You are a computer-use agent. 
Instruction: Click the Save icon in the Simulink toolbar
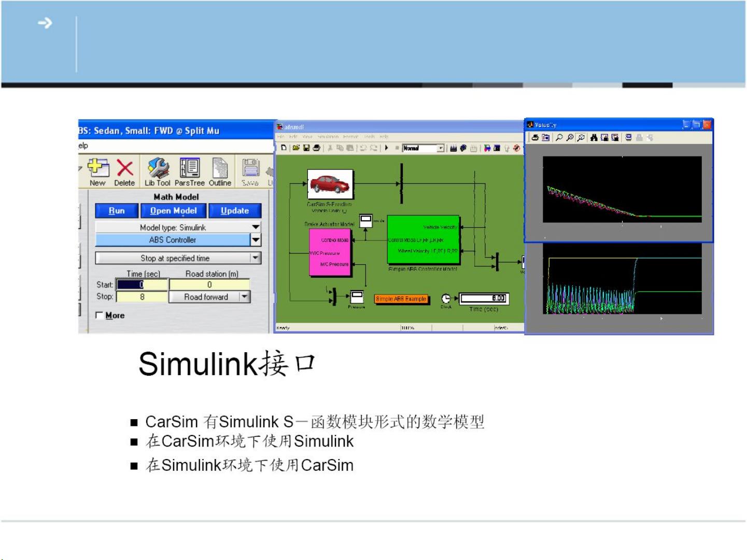coord(306,148)
